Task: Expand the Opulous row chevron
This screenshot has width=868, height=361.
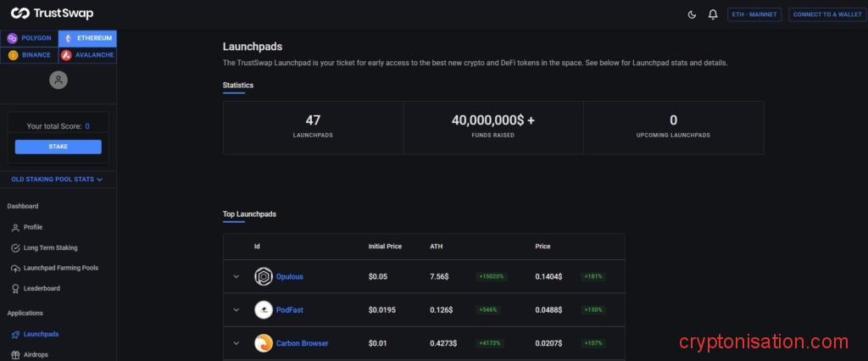Action: click(236, 276)
